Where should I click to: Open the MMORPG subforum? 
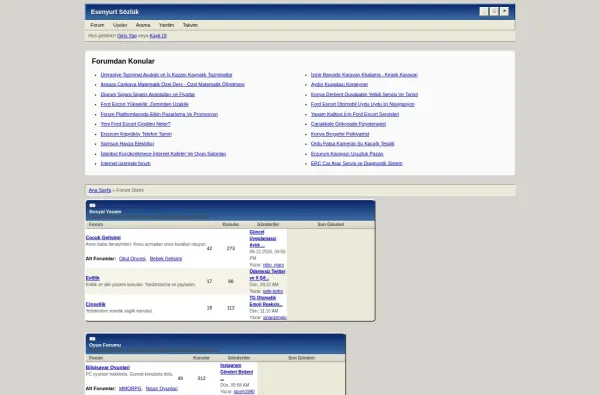(x=130, y=388)
